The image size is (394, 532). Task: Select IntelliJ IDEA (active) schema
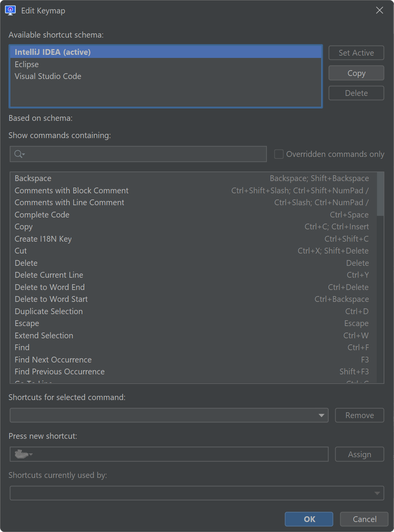point(166,52)
